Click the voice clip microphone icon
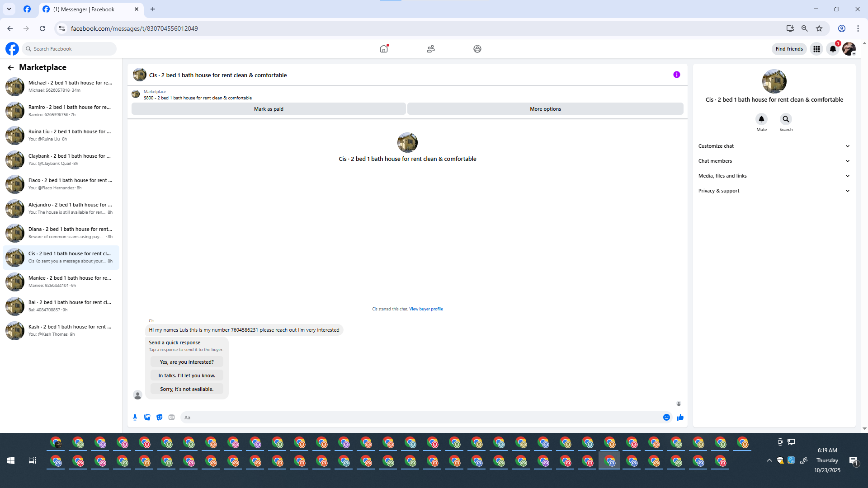868x488 pixels. (x=135, y=418)
